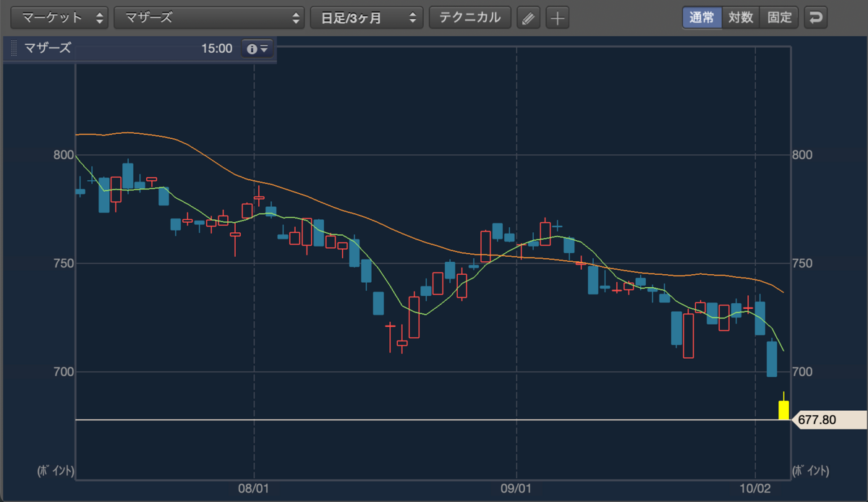Open the info dropdown next to 15:00

point(258,49)
